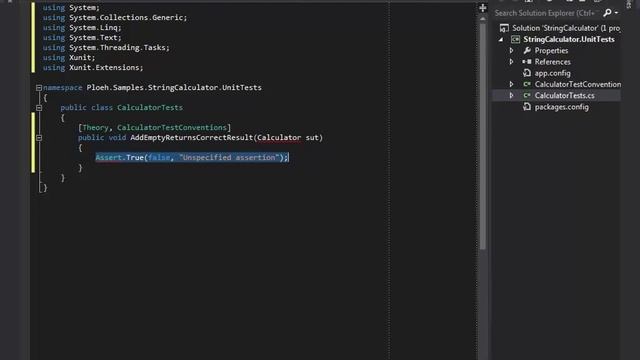Click the 'CalculatorTests' class name in code
Screen dimensions: 640x360
(150, 108)
